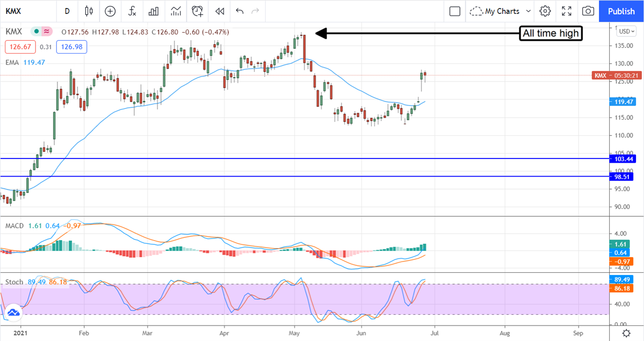Expand the My Charts dropdown arrow
Screen dimensions: 644x341
pos(529,11)
